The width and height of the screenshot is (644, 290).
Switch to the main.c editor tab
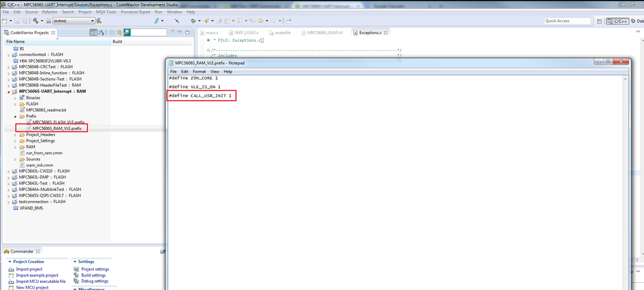click(x=209, y=32)
